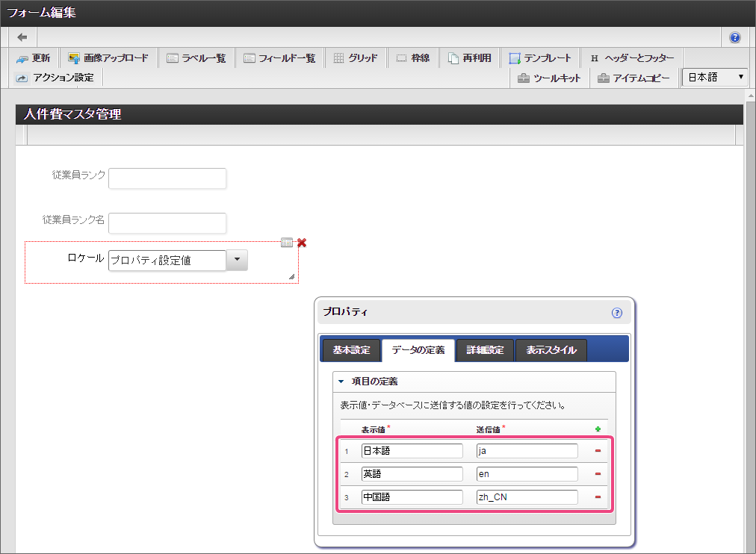The width and height of the screenshot is (756, 554).
Task: Select the 枠線 border tool
Action: pyautogui.click(x=413, y=58)
